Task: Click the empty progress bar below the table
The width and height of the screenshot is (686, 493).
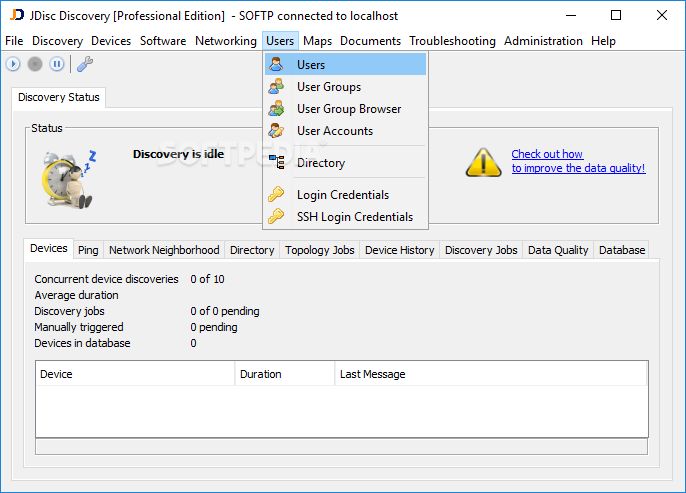Action: pyautogui.click(x=341, y=446)
